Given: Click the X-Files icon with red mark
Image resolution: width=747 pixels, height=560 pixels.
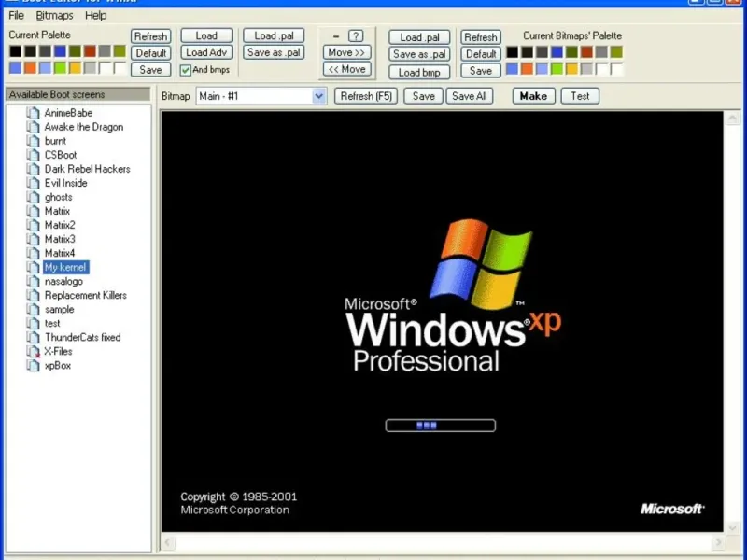Looking at the screenshot, I should point(33,352).
